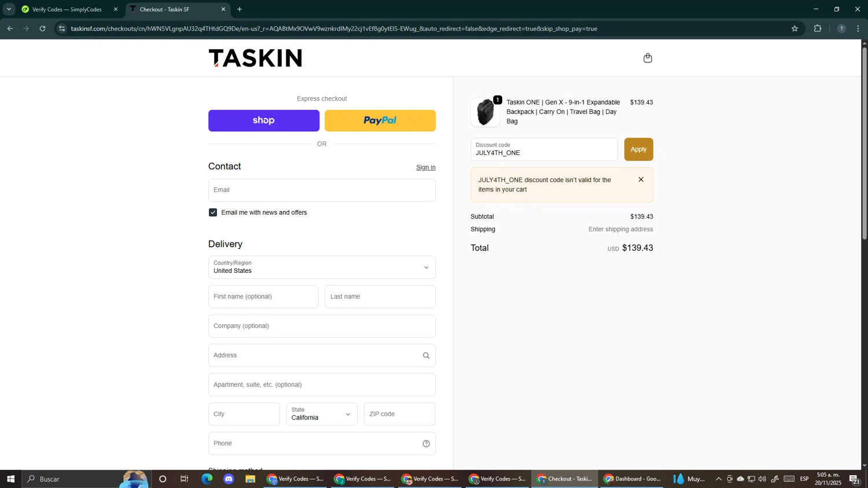Open the Windows Start menu

coord(10,479)
